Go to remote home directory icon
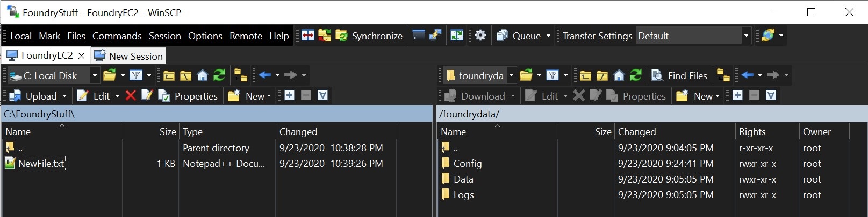This screenshot has width=868, height=217. point(619,75)
